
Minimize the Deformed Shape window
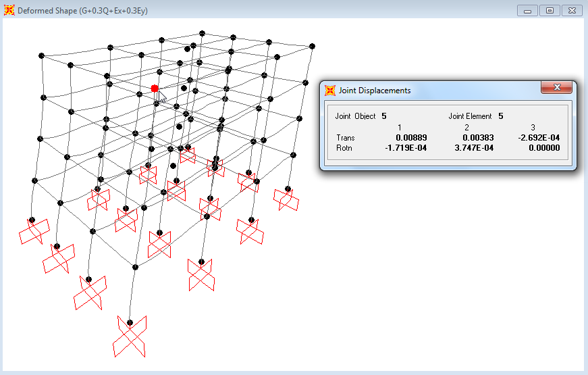(528, 11)
